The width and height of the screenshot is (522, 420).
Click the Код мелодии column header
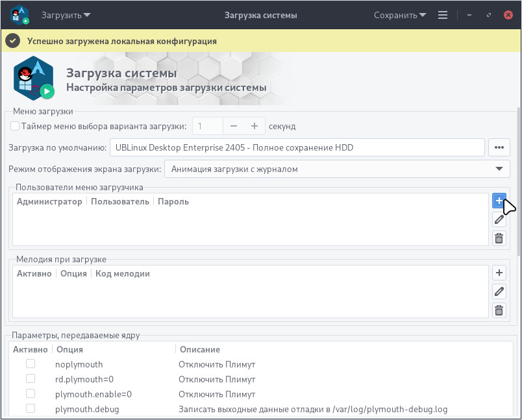(x=123, y=273)
